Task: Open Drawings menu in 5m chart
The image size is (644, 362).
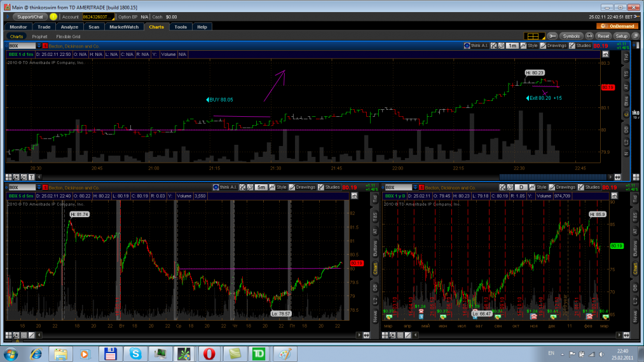Action: (302, 187)
